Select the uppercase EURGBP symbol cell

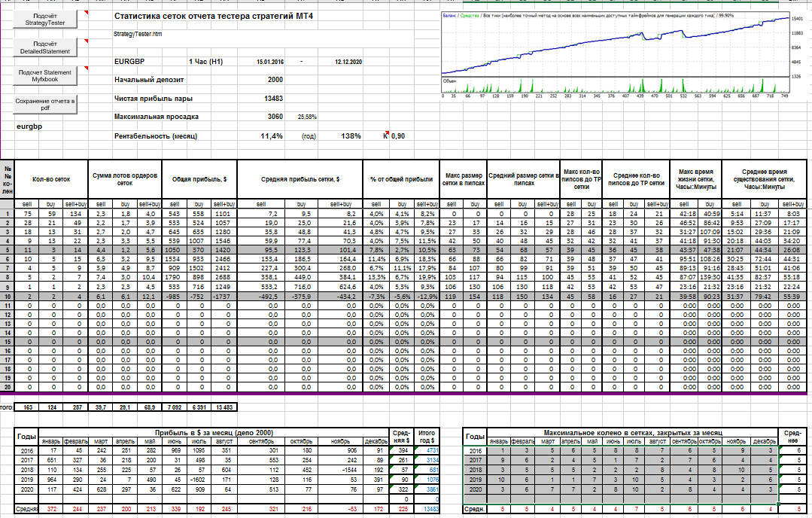[x=129, y=61]
